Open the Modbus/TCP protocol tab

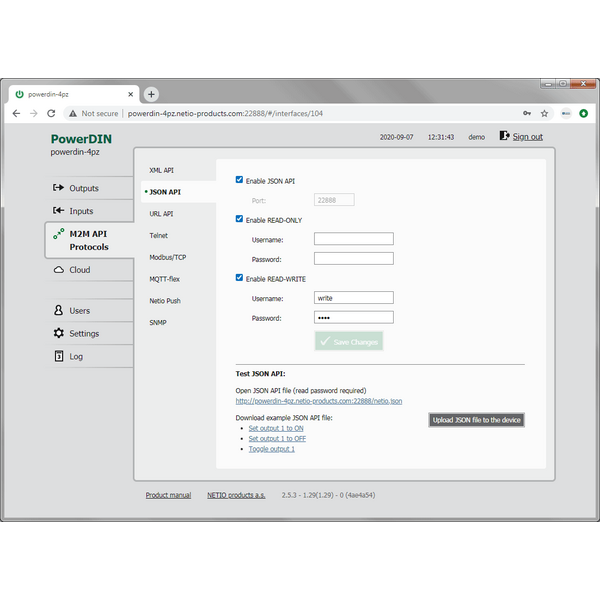pyautogui.click(x=168, y=257)
